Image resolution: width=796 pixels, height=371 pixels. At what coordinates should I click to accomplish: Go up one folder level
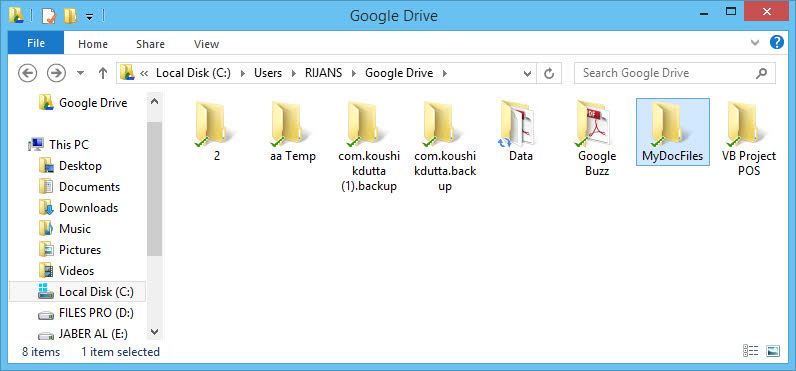coord(103,74)
